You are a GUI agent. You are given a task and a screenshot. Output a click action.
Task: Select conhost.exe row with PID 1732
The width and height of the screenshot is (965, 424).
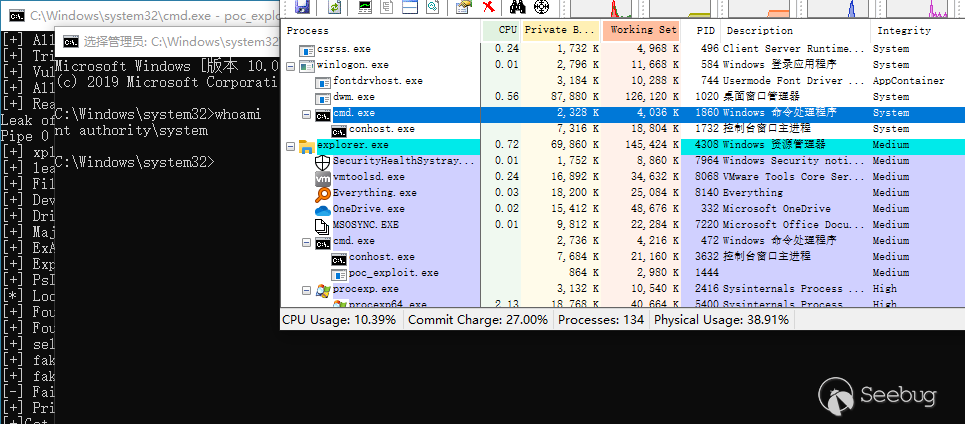point(623,129)
